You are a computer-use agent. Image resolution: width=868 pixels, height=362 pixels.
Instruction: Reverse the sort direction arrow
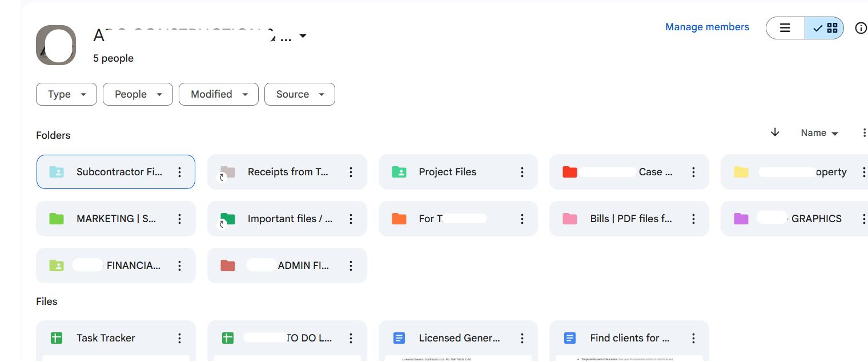pos(775,132)
